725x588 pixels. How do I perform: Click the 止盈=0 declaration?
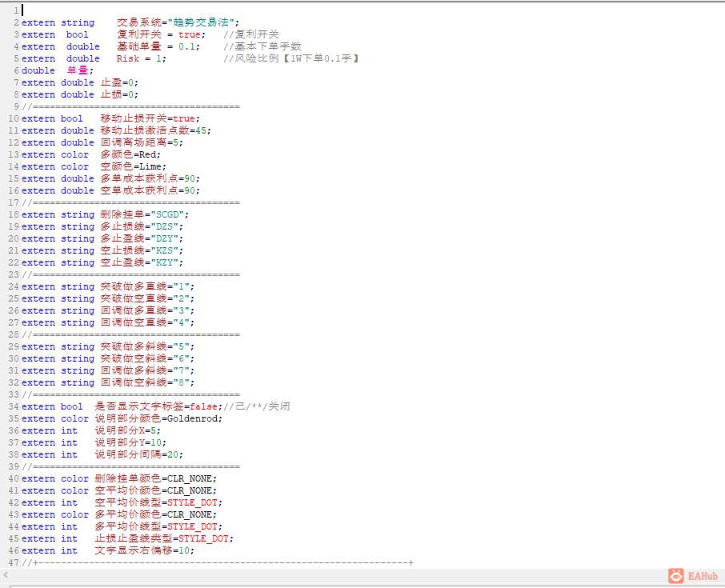pyautogui.click(x=79, y=82)
